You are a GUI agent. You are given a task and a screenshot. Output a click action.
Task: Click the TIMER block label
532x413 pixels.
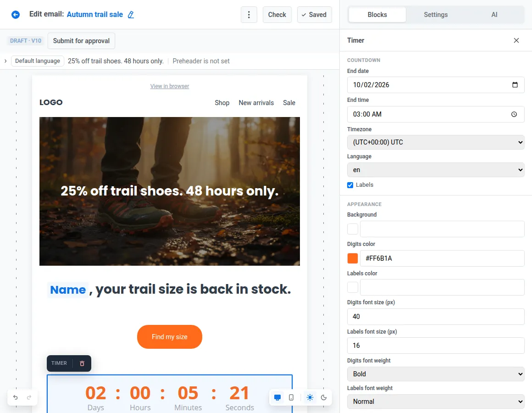(x=59, y=363)
